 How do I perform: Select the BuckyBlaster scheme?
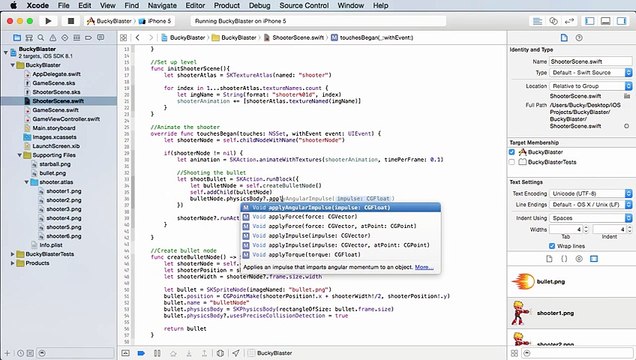(x=110, y=21)
